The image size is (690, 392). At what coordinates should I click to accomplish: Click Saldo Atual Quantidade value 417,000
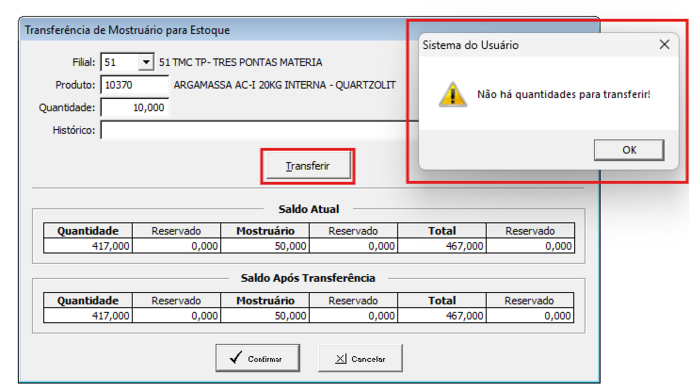click(88, 246)
